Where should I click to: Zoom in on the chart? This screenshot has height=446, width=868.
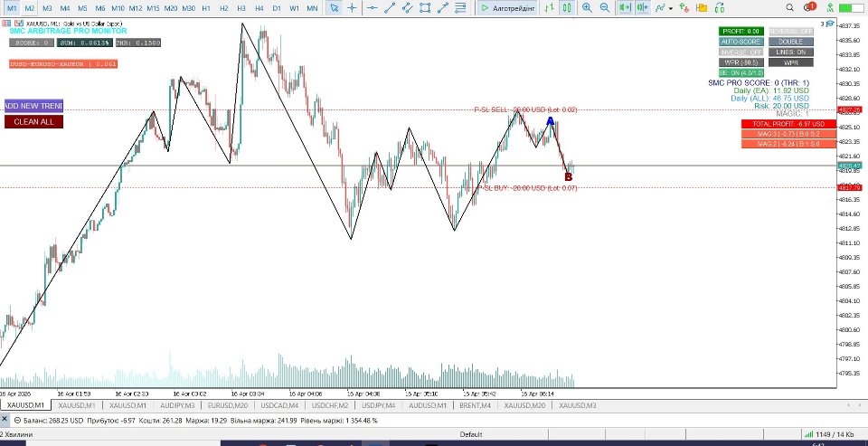point(587,8)
